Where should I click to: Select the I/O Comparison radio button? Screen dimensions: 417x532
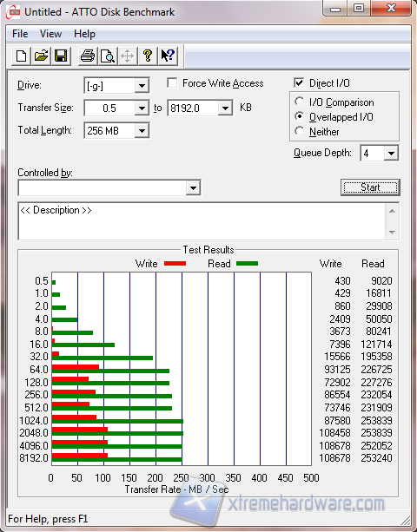tap(299, 102)
